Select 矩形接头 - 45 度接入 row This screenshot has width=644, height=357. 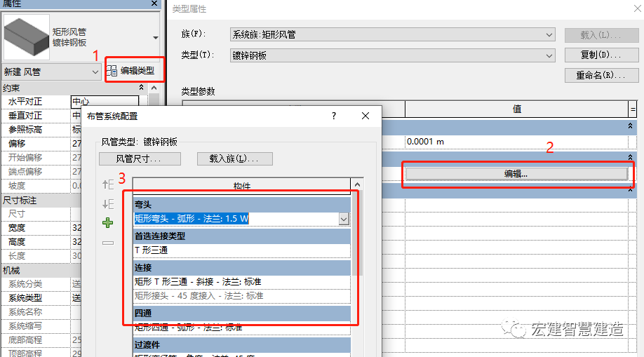[242, 296]
